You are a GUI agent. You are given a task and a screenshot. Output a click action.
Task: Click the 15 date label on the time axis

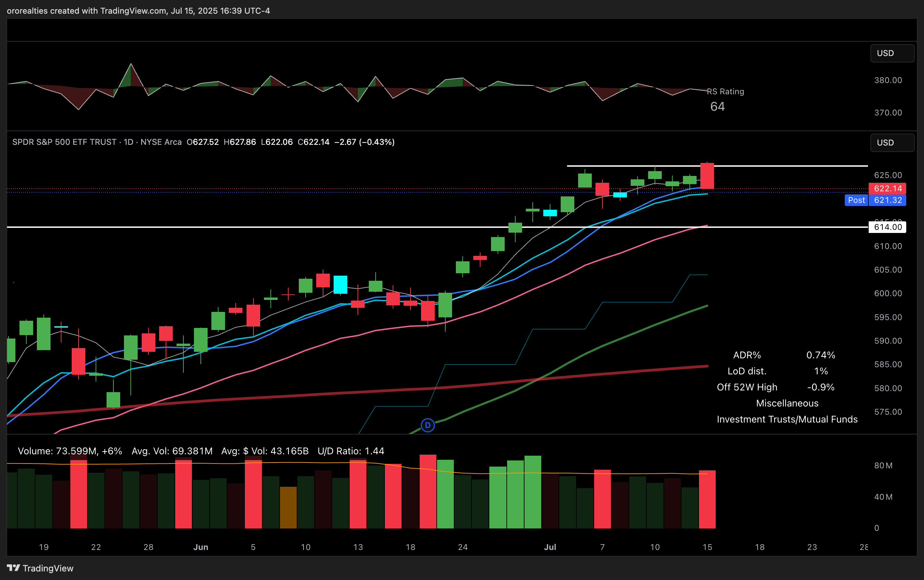click(707, 547)
